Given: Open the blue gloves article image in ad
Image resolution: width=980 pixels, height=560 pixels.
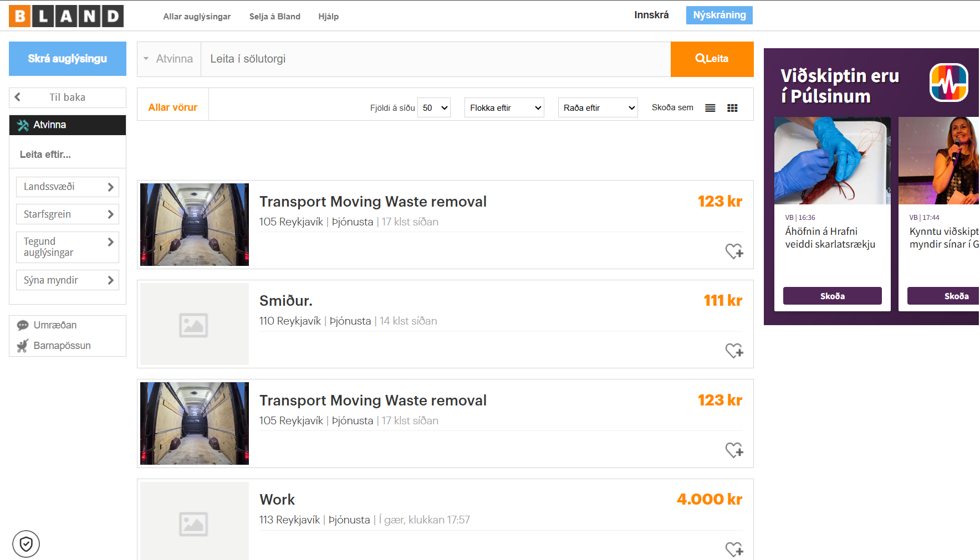Looking at the screenshot, I should pyautogui.click(x=833, y=161).
